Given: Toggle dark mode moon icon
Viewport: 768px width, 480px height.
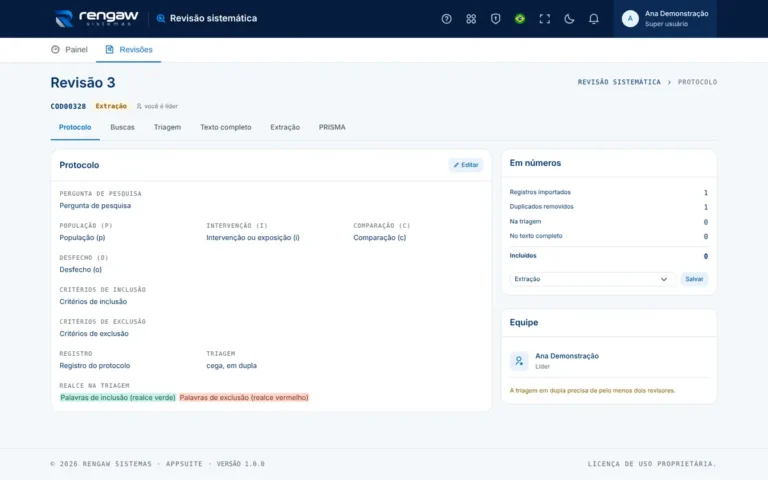Looking at the screenshot, I should tap(569, 19).
